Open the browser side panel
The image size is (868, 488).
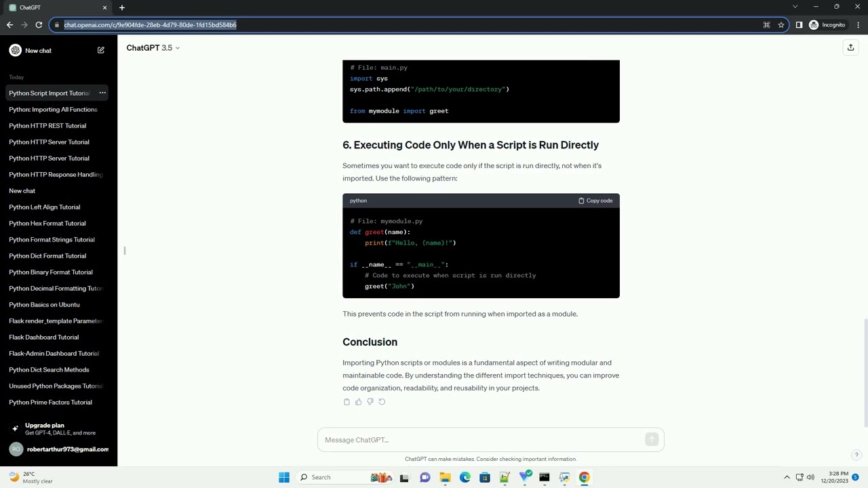click(799, 25)
